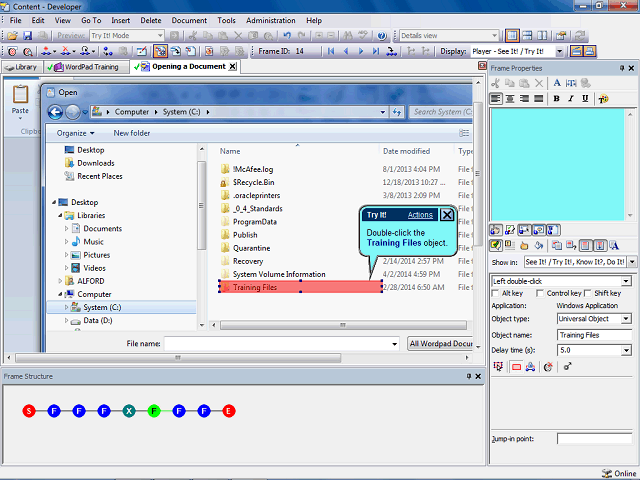The image size is (640, 480).
Task: Open the Insert menu
Action: (x=120, y=20)
